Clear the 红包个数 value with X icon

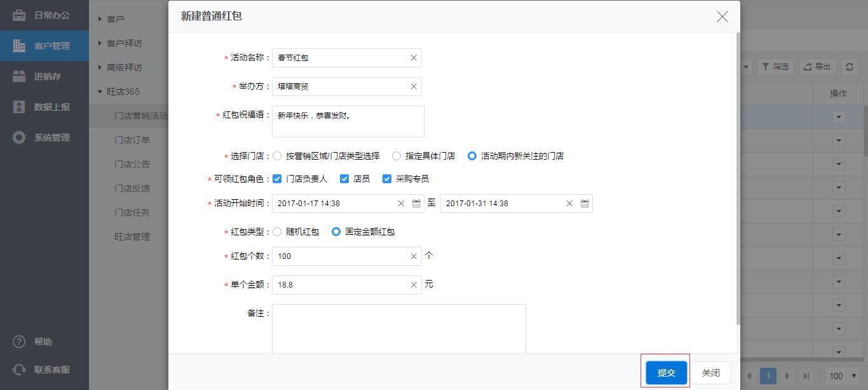tap(414, 256)
